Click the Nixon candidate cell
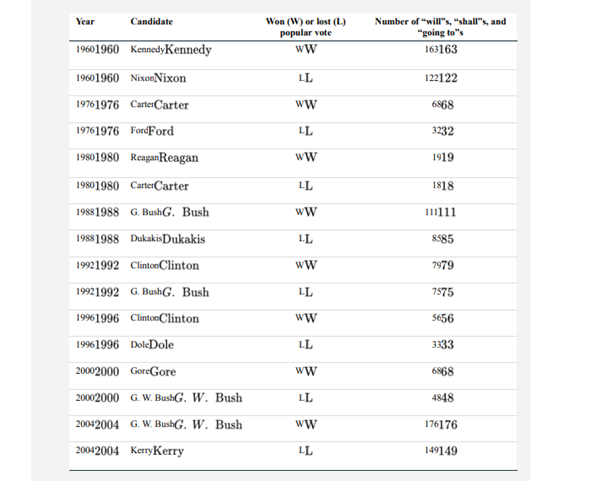 [158, 77]
